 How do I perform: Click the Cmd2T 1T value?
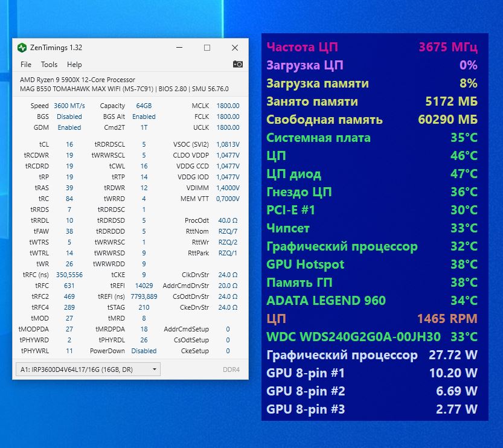tap(144, 127)
